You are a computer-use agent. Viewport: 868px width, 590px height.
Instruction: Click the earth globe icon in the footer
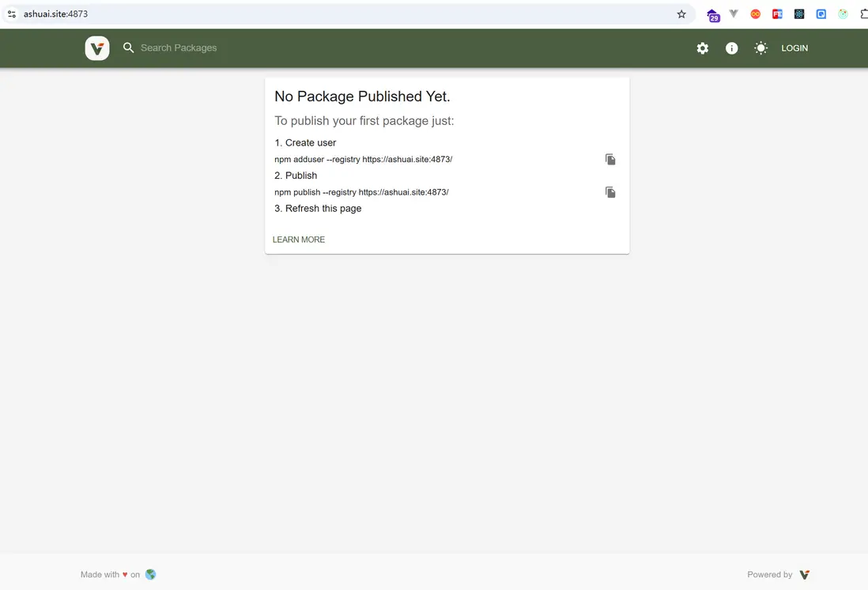(150, 574)
